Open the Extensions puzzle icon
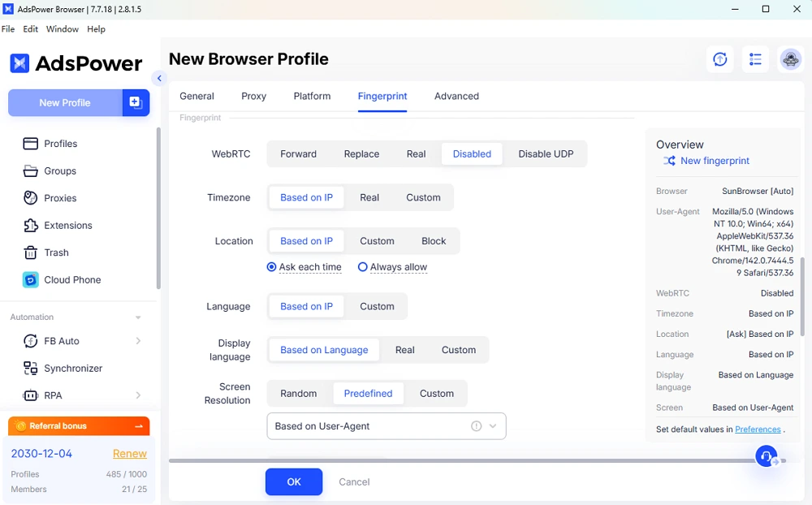Screen dimensions: 812x505 tap(30, 225)
